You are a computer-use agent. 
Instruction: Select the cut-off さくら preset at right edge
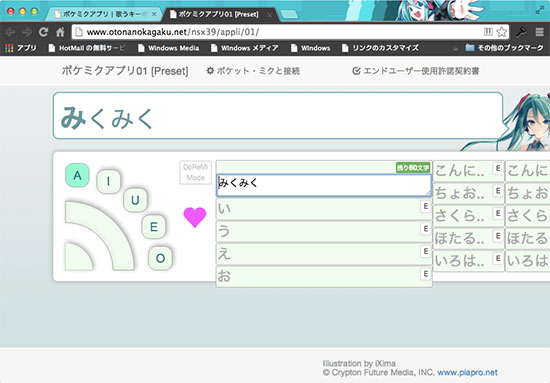click(x=528, y=216)
